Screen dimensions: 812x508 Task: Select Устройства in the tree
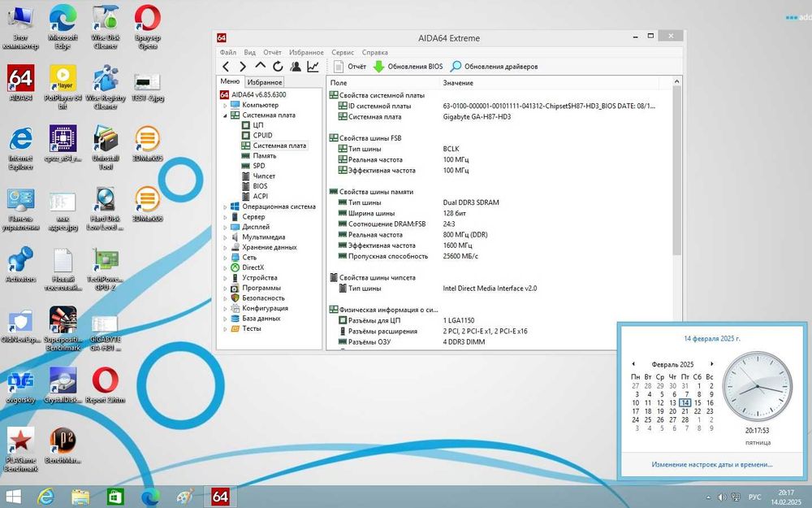click(x=260, y=278)
